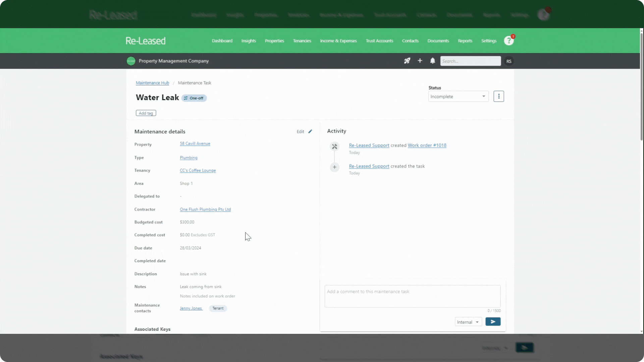Open contact Jenny Jones
The width and height of the screenshot is (644, 362).
[191, 308]
